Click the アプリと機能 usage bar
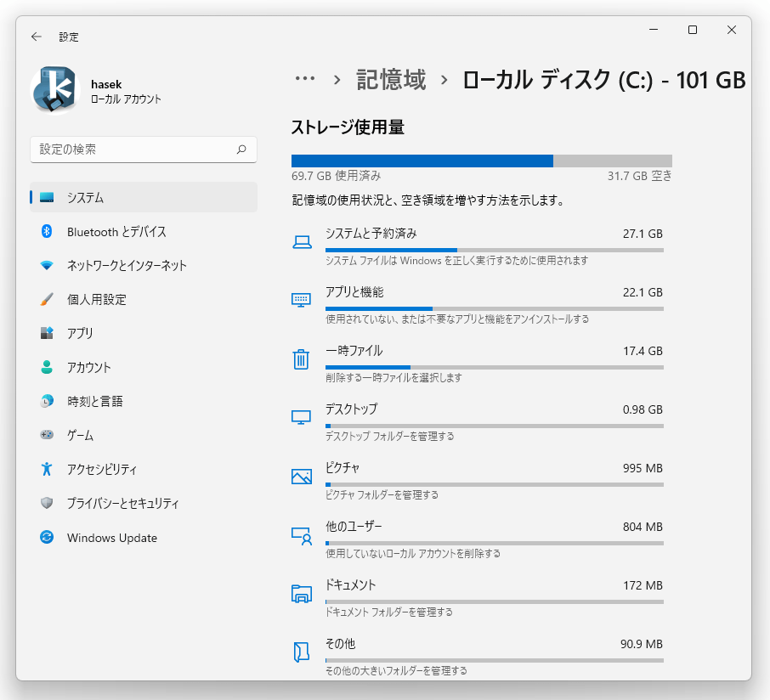 495,308
